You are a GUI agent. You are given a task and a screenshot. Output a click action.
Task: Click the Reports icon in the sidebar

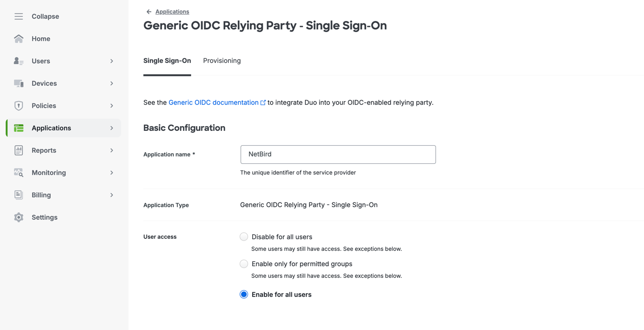tap(18, 150)
